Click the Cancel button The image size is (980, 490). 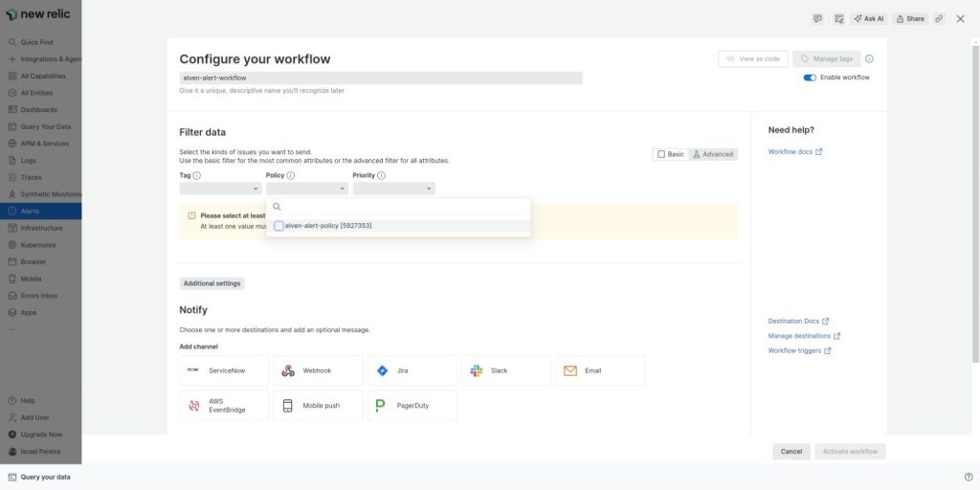791,452
